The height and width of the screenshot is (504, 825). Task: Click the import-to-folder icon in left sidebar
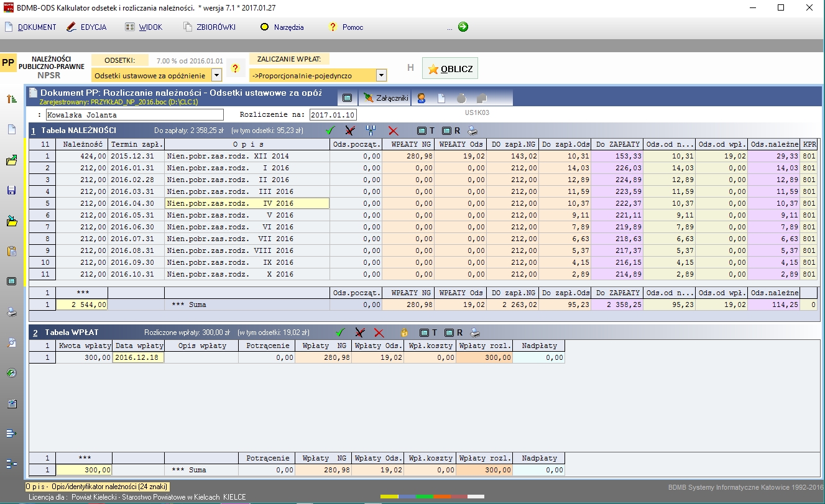(11, 221)
